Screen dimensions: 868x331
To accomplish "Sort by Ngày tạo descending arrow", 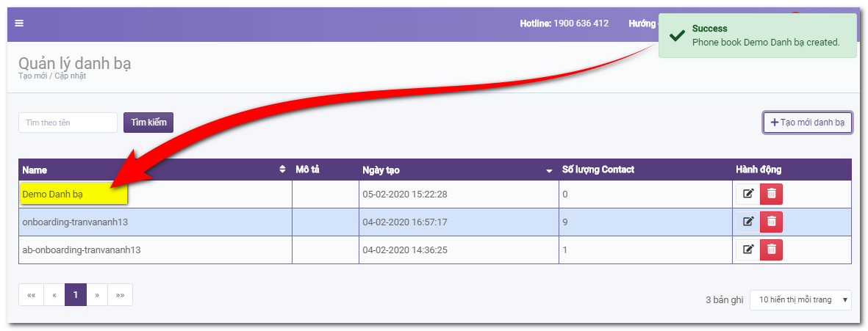I will coord(549,171).
